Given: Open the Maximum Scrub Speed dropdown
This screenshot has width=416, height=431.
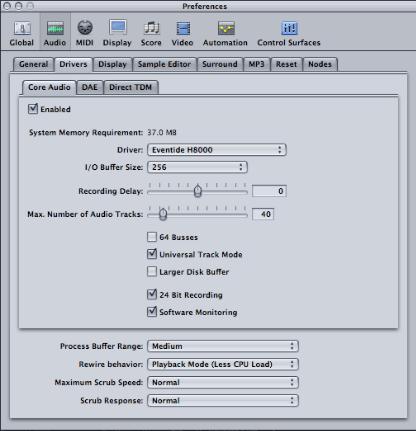Looking at the screenshot, I should (x=223, y=382).
